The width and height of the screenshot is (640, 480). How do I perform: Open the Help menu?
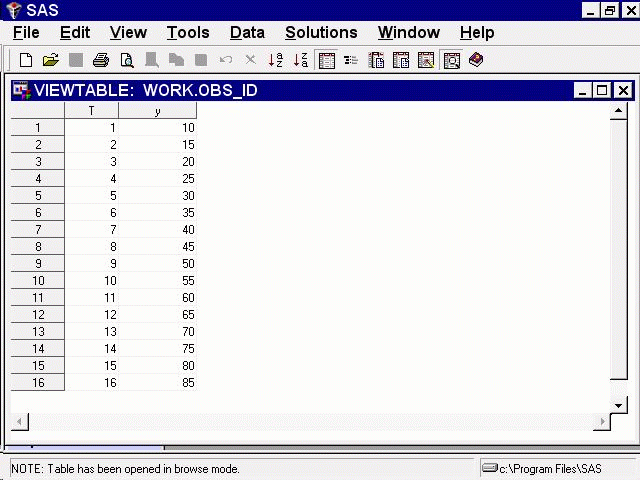[x=477, y=33]
